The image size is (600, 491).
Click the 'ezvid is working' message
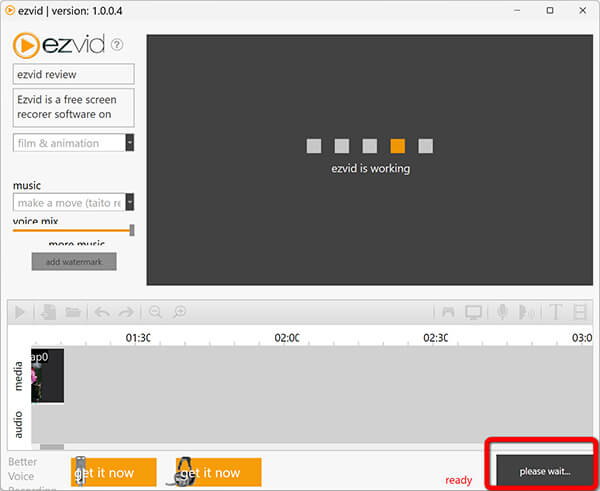click(x=370, y=168)
